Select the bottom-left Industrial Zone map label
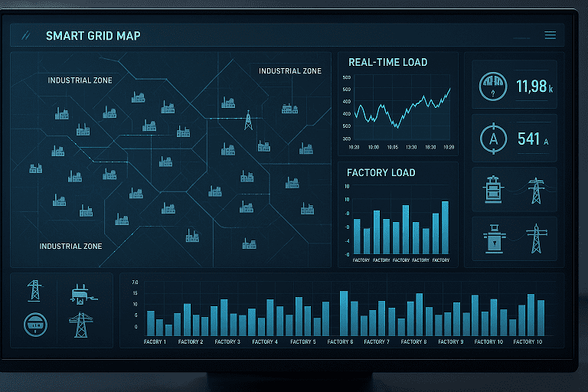This screenshot has width=588, height=392. [70, 247]
